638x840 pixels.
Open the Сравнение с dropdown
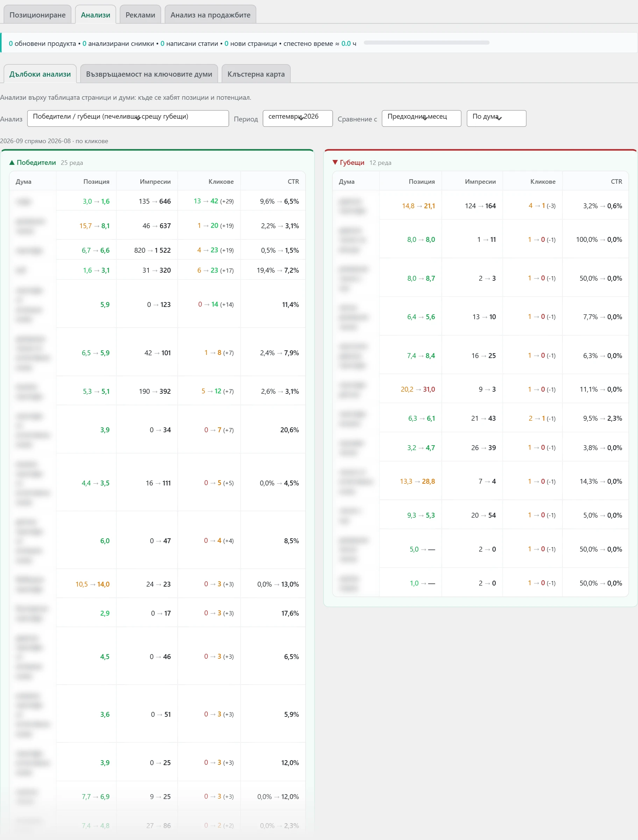click(421, 118)
